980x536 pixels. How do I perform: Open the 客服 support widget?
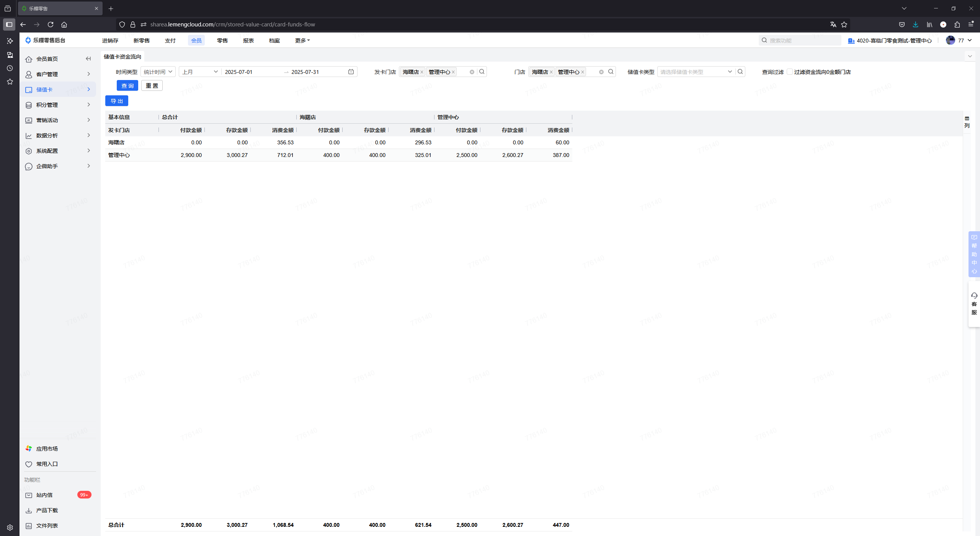[974, 304]
